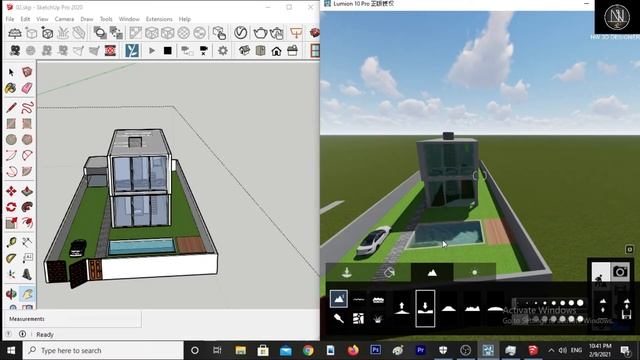Start LiveSync with the play button
Screen dimensions: 640x360
click(x=152, y=51)
